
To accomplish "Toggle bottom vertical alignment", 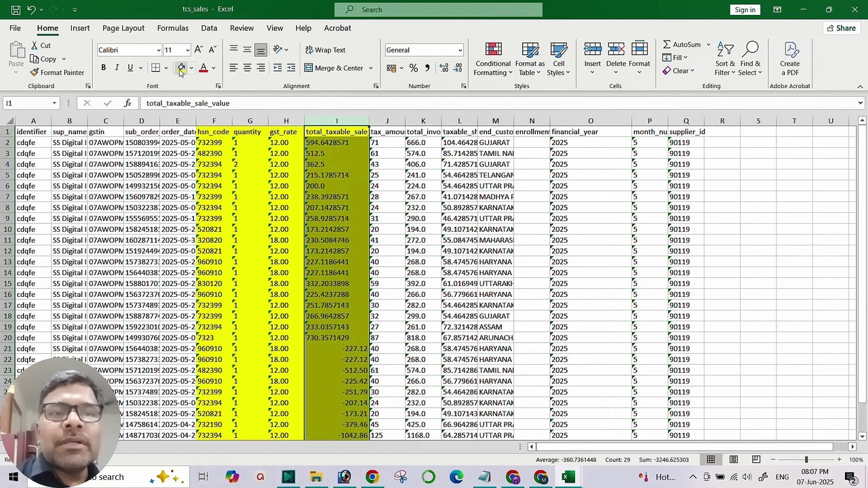I will tap(260, 50).
